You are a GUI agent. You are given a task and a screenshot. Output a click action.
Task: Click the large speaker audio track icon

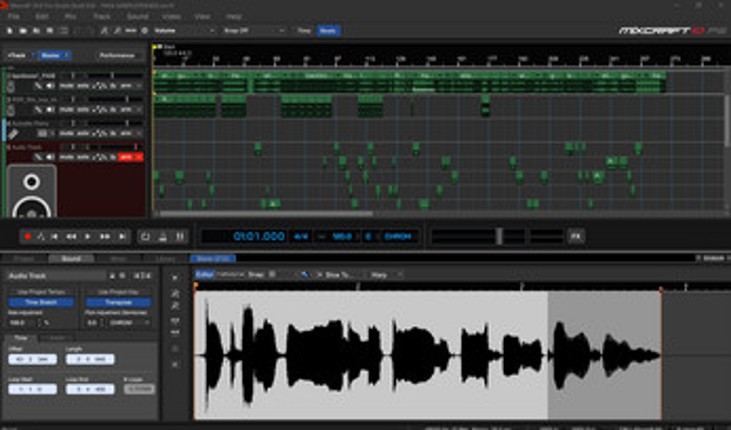32,190
